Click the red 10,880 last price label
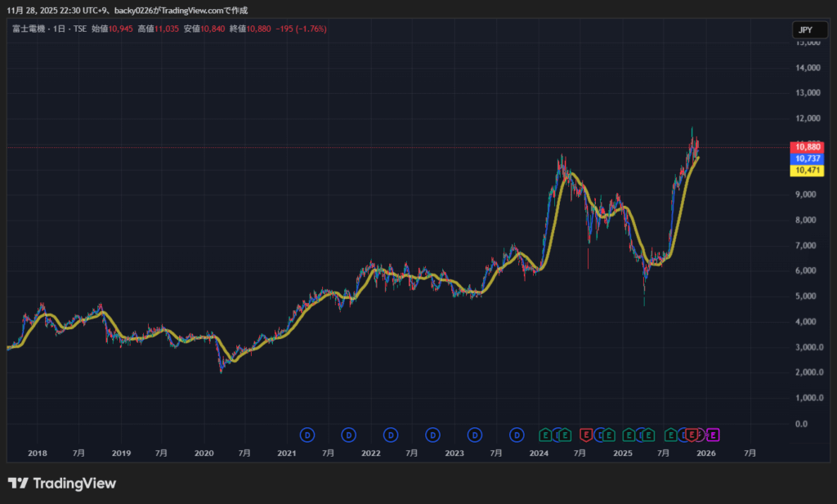The width and height of the screenshot is (837, 504). click(808, 147)
